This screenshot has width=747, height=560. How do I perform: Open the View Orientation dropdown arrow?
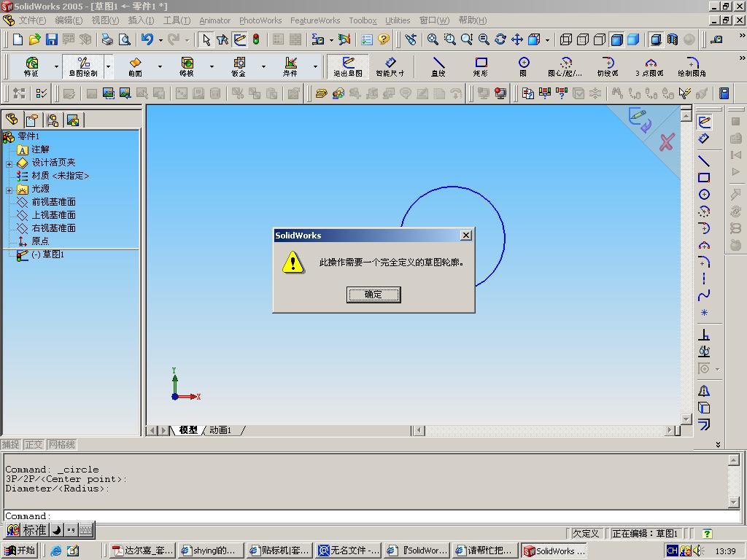click(x=547, y=40)
